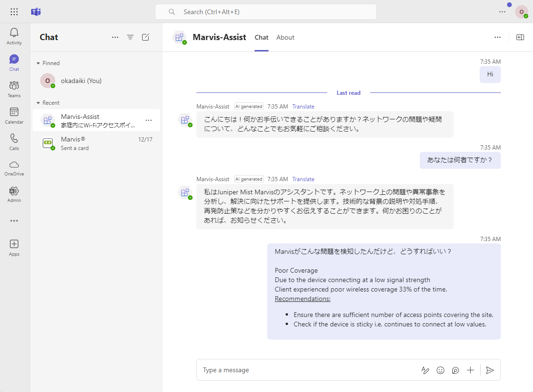Open the emoji picker in message box
Screen dimensions: 533x392
pos(440,370)
